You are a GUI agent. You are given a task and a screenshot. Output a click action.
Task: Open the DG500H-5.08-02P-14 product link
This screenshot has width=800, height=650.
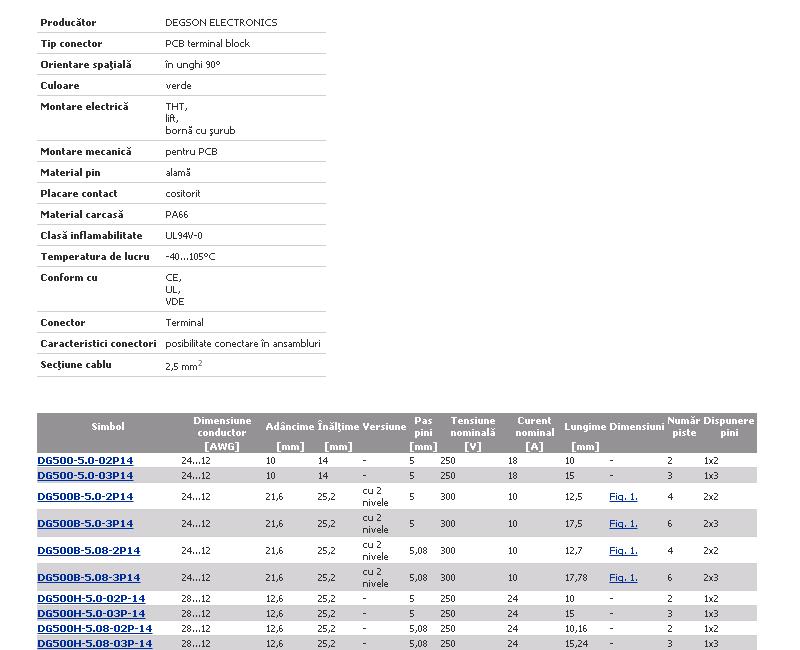95,629
